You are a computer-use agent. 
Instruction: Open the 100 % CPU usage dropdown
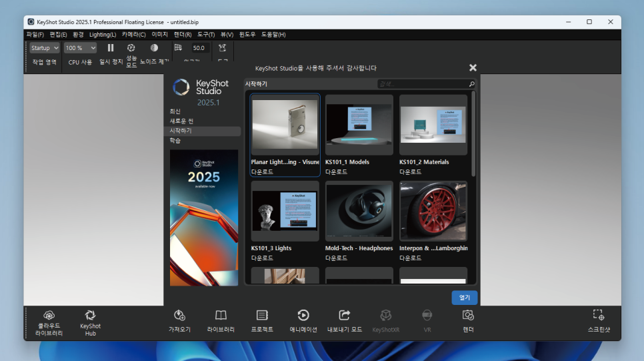point(80,48)
